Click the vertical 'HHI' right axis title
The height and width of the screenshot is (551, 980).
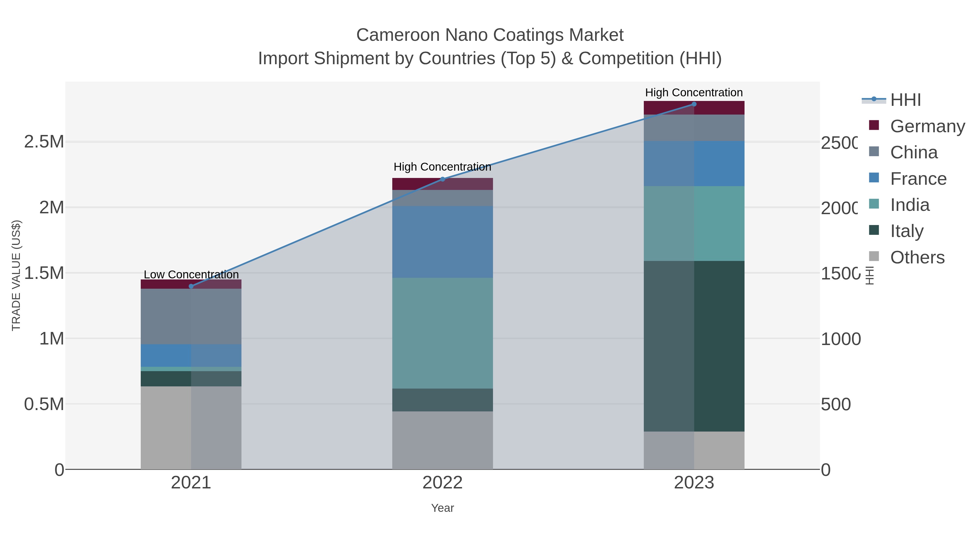pyautogui.click(x=870, y=275)
